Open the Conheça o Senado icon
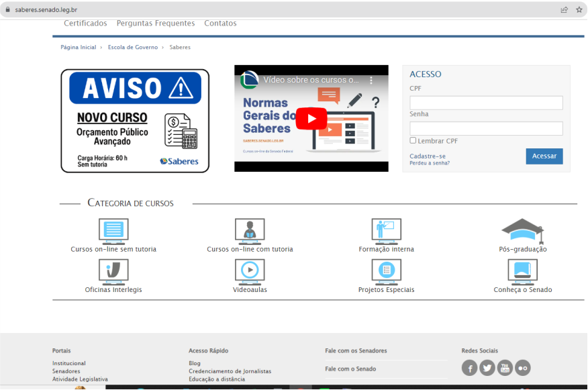Screen dimensions: 588x390 [522, 271]
